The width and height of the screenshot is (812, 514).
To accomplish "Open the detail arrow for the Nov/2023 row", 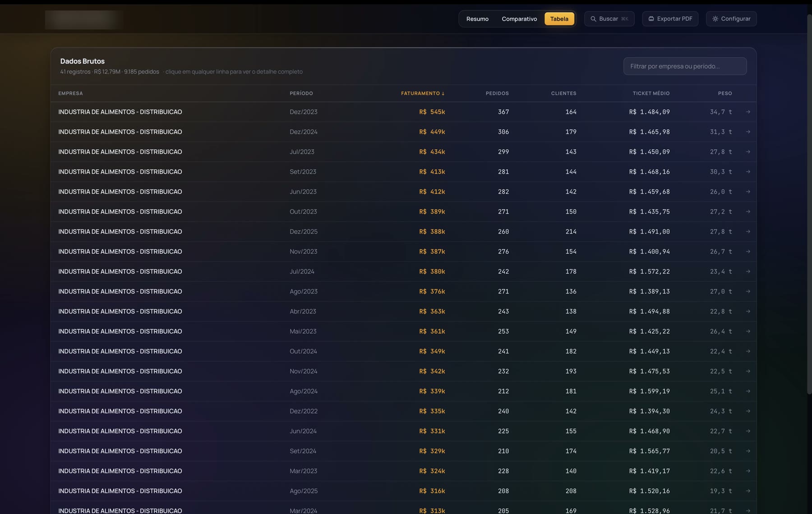I will pos(748,252).
